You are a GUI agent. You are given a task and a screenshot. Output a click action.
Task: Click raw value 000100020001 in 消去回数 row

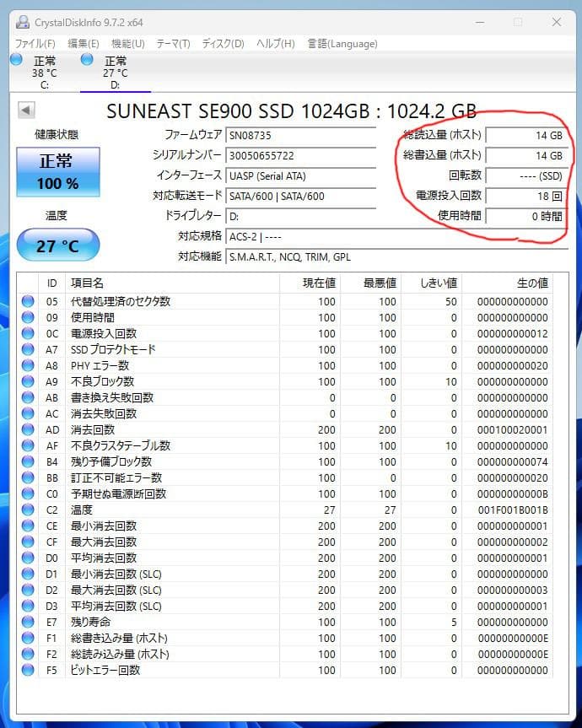click(512, 430)
